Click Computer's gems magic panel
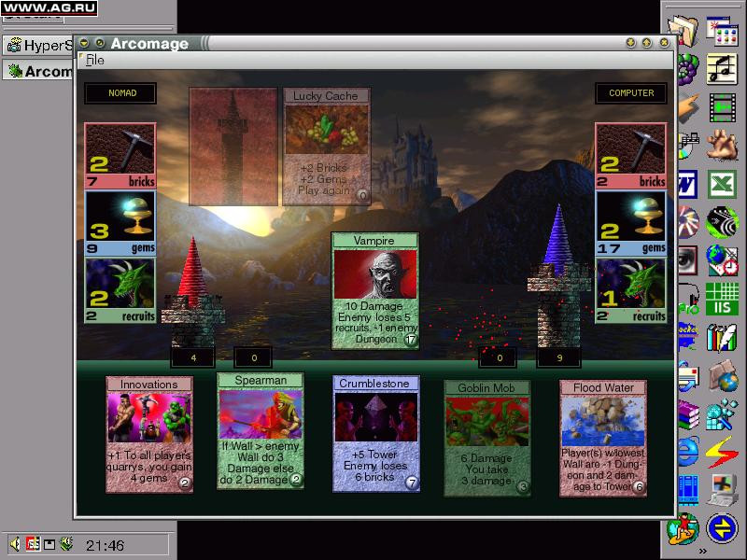The image size is (747, 560). pyautogui.click(x=631, y=223)
